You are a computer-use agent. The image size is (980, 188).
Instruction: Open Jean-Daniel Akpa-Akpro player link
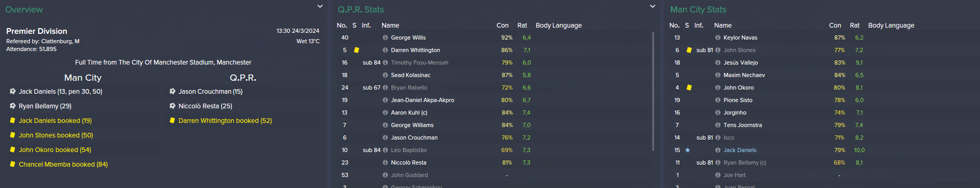point(422,100)
